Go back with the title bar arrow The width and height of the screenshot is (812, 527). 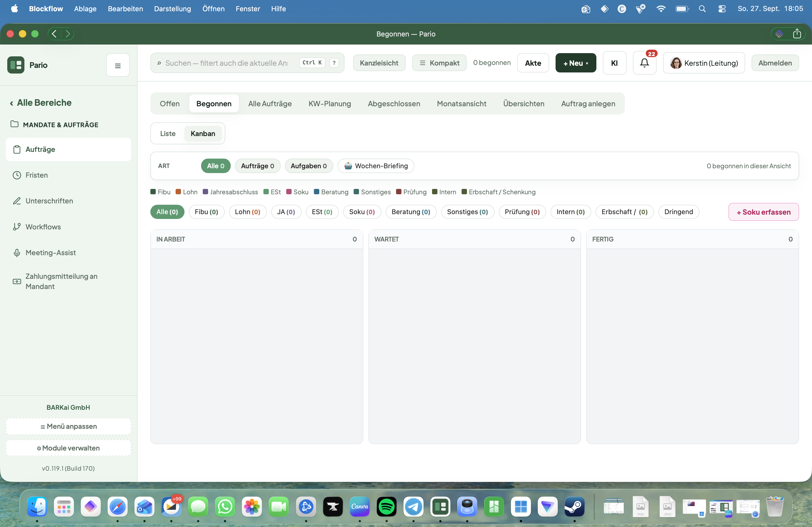point(55,34)
